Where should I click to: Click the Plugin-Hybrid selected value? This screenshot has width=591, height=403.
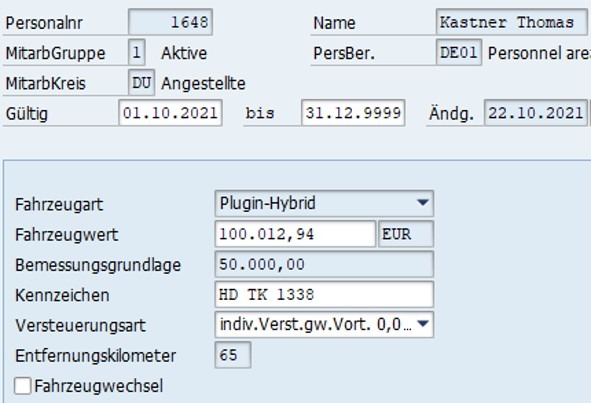[267, 203]
